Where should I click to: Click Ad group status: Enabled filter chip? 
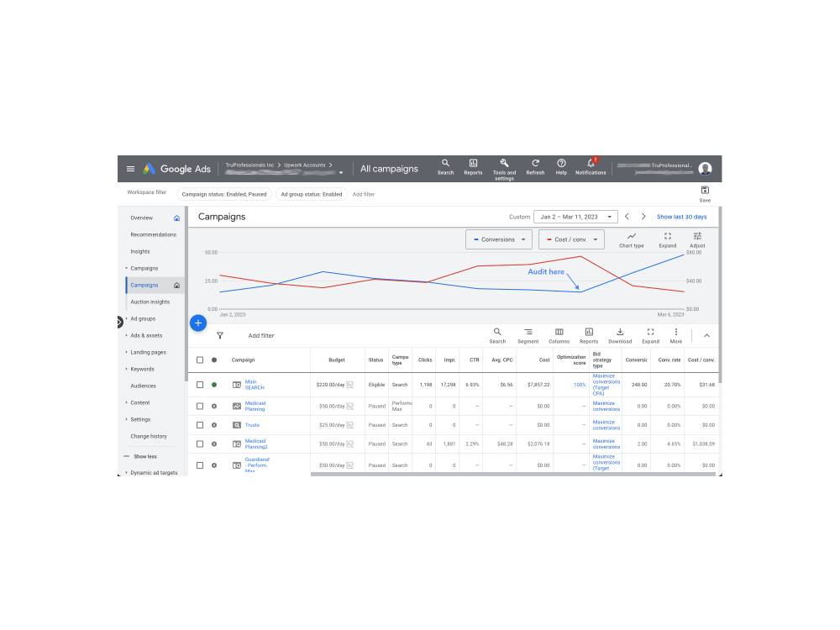[x=312, y=195]
